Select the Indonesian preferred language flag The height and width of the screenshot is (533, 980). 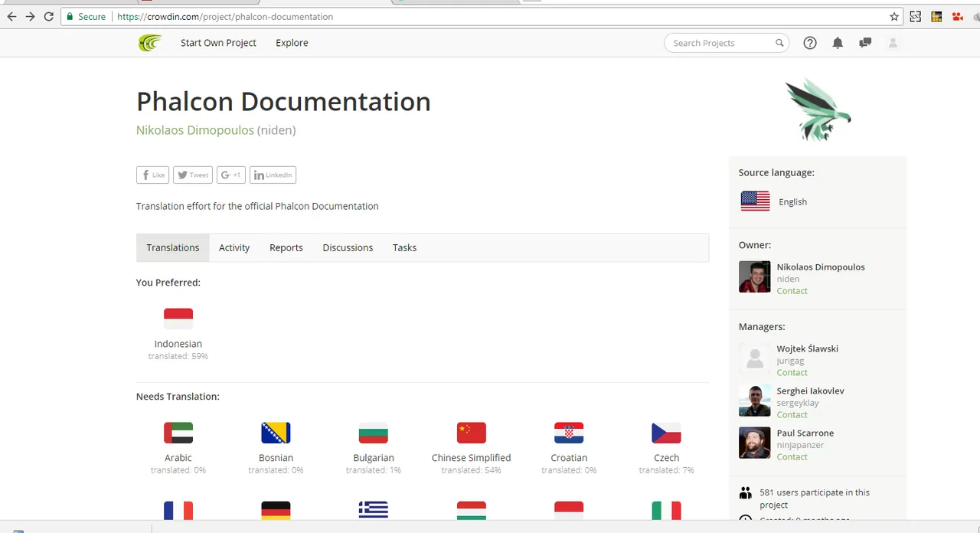[178, 319]
